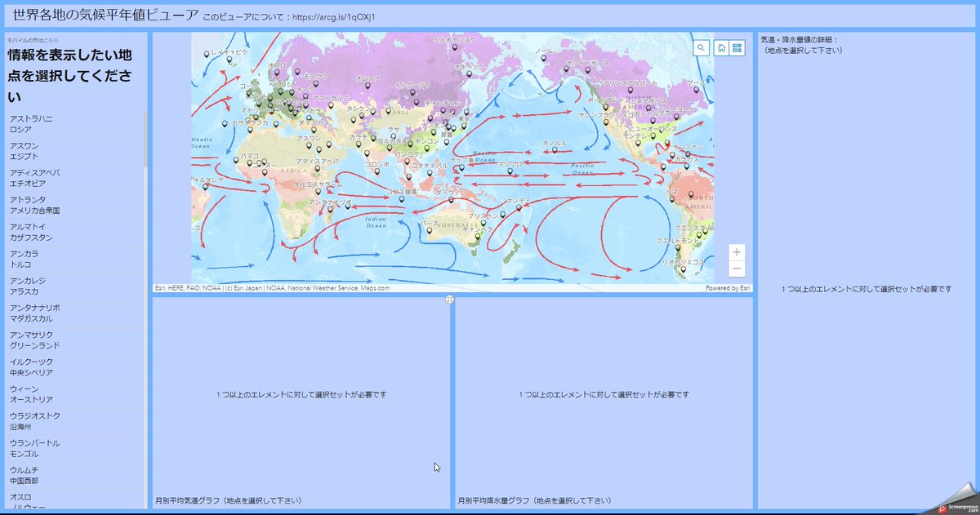Select the ホノルル map pin
Viewport: 980px width, 515px height.
point(554,152)
